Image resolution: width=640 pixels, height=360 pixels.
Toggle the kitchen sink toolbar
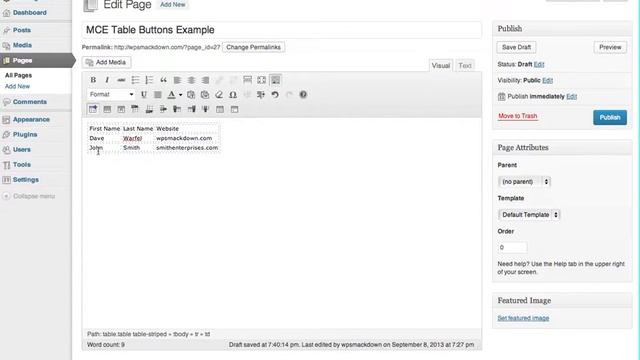click(276, 80)
